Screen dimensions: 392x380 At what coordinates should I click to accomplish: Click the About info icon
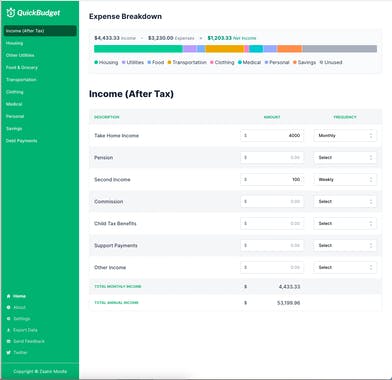[8, 307]
